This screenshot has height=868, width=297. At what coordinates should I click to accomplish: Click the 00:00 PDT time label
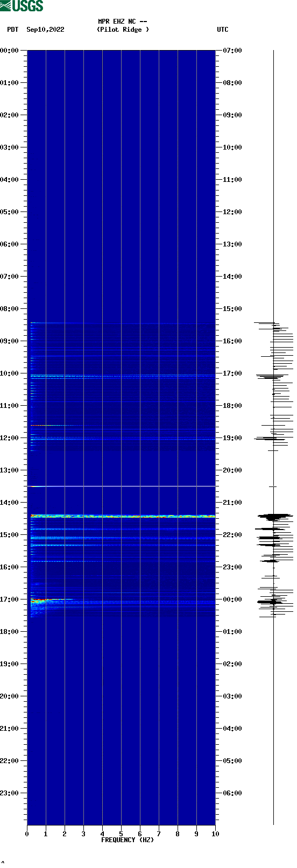pos(9,51)
